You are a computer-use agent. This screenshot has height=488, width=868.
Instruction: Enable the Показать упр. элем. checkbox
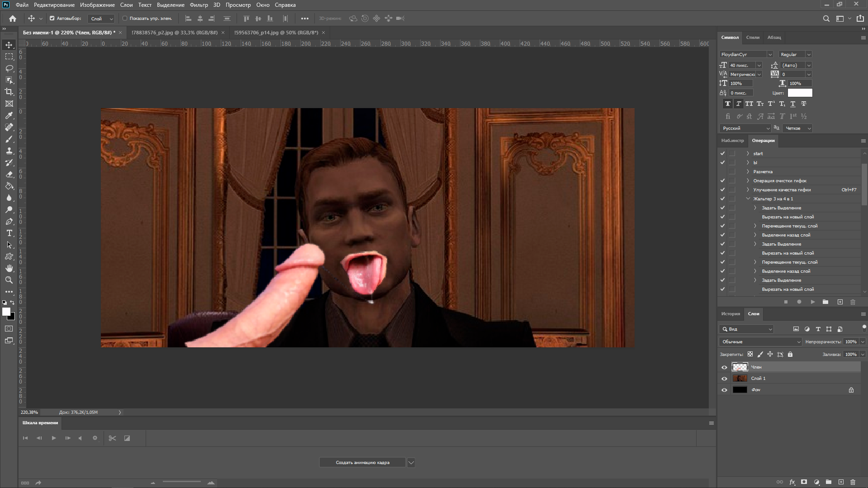point(125,19)
